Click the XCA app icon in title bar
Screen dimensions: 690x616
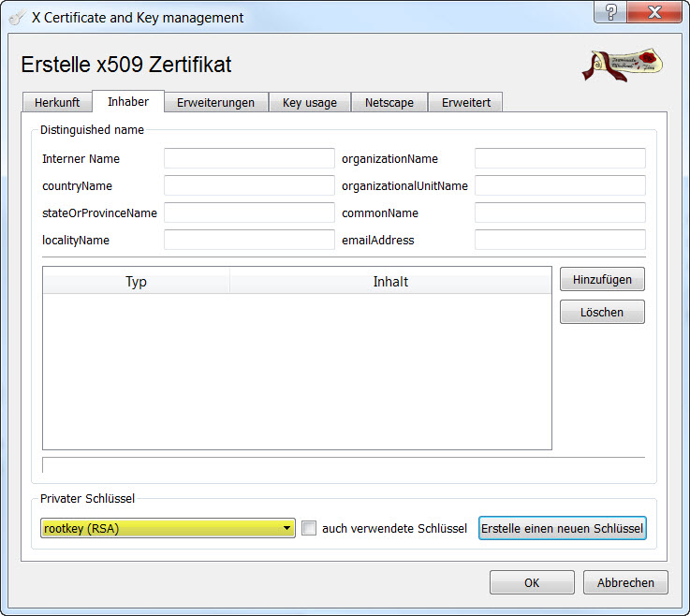tap(17, 17)
